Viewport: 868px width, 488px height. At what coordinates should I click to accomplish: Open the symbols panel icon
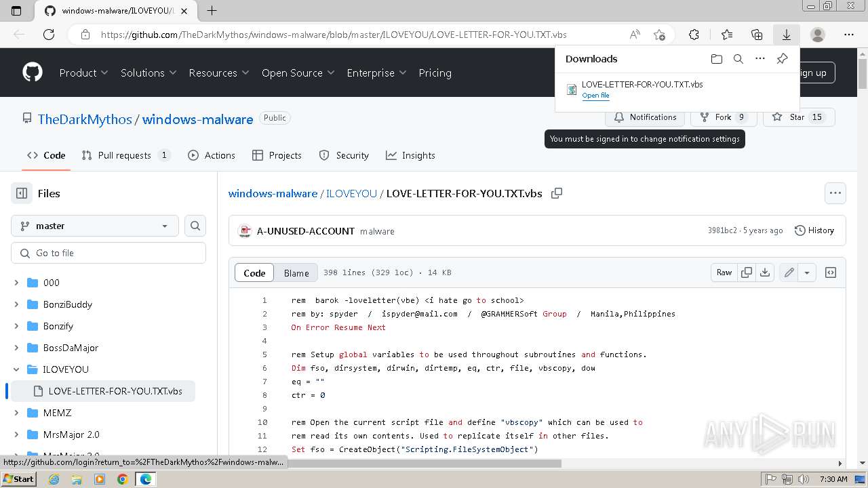(x=831, y=272)
